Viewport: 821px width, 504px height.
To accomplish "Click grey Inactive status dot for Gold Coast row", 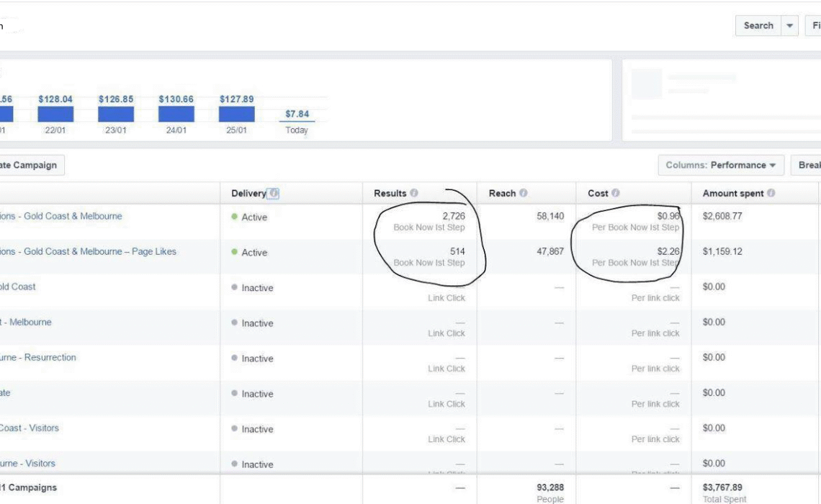I will click(x=234, y=288).
